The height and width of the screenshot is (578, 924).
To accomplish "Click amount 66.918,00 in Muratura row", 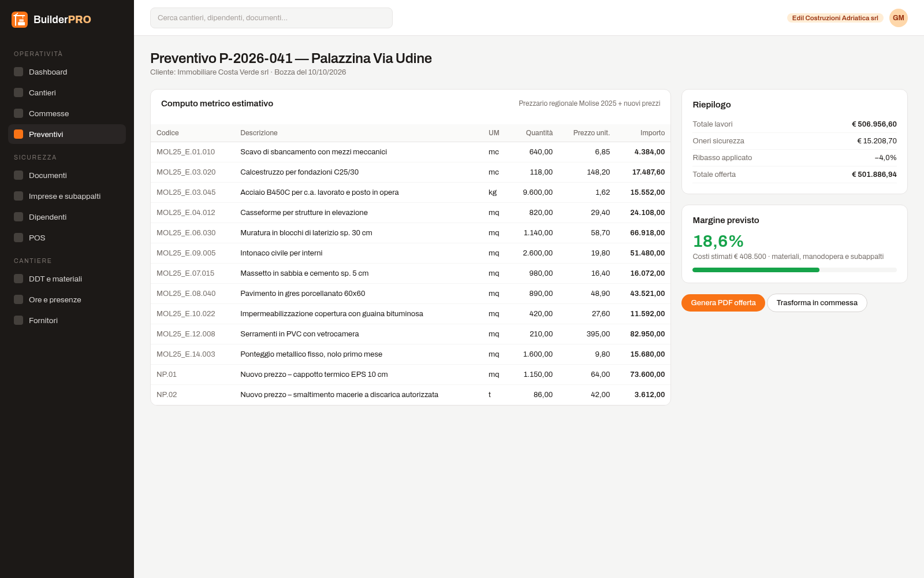I will pyautogui.click(x=647, y=233).
